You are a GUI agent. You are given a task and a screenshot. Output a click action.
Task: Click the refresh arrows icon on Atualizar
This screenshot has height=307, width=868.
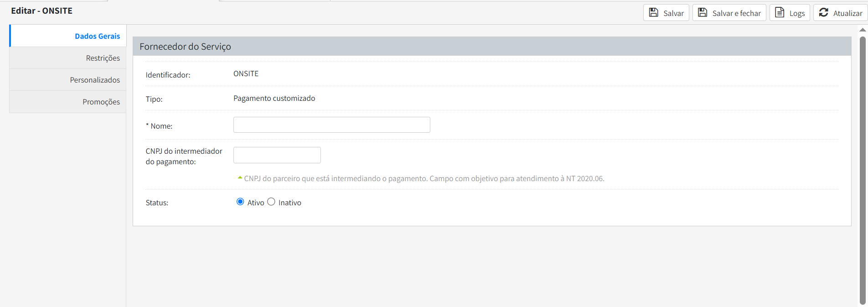point(823,12)
